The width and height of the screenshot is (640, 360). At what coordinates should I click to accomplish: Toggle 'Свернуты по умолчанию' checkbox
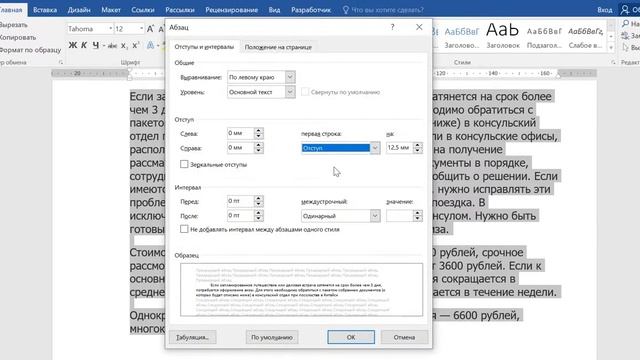click(x=305, y=92)
